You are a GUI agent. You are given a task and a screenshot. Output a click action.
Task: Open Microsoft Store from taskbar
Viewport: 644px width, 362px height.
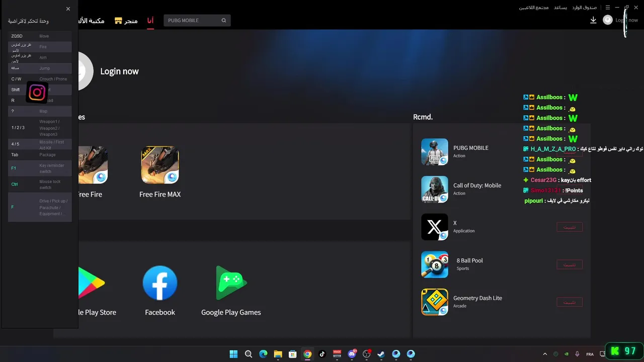(292, 354)
